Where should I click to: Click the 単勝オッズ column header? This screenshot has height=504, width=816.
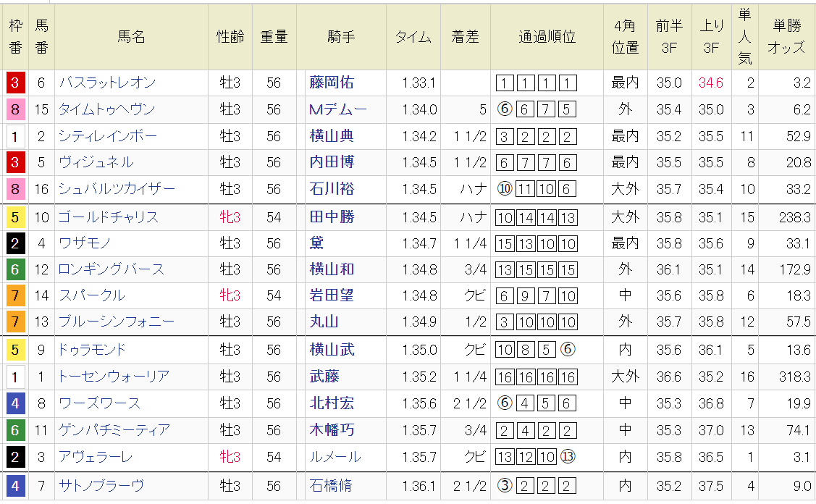tap(786, 38)
